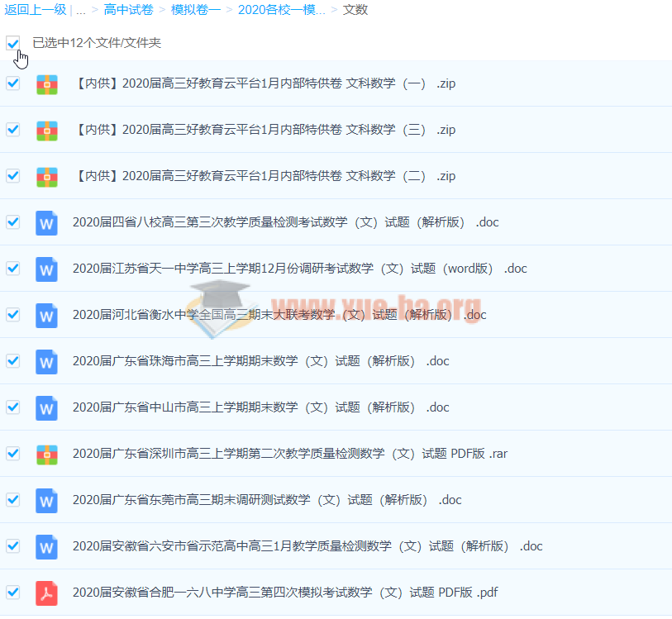672x619 pixels.
Task: Go to 高中试卷 in the breadcrumb
Action: pyautogui.click(x=128, y=10)
